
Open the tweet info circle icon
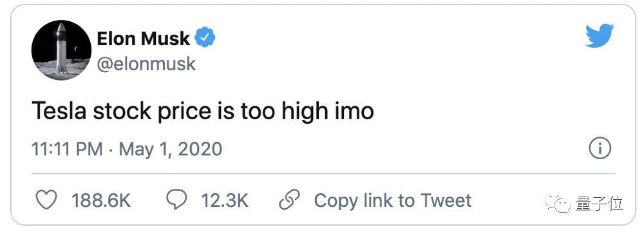600,149
